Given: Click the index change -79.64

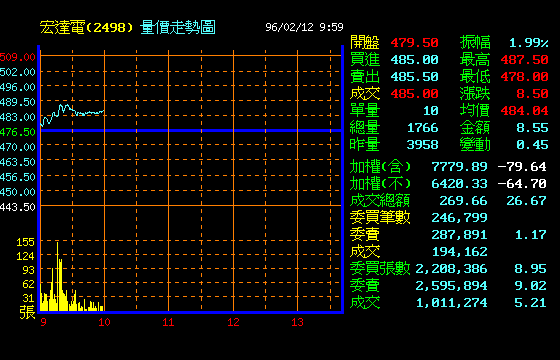Looking at the screenshot, I should pos(522,166).
